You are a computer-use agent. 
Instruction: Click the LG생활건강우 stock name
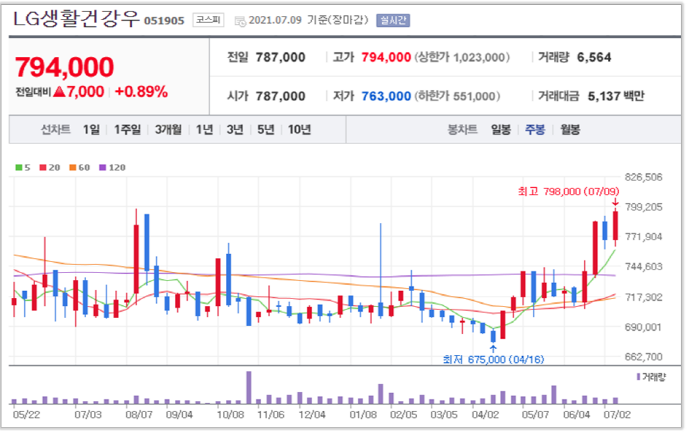[x=76, y=19]
